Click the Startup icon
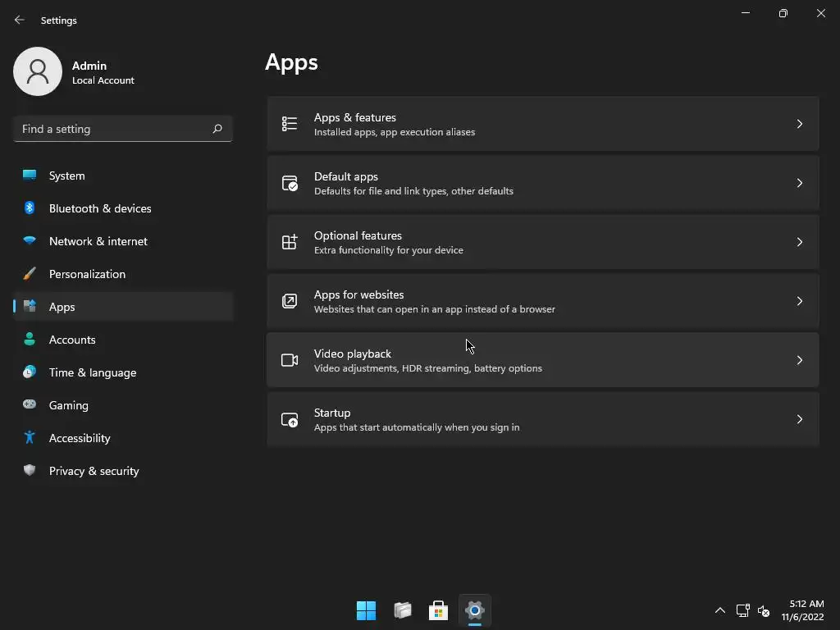Screen dimensions: 840x630 coord(290,419)
